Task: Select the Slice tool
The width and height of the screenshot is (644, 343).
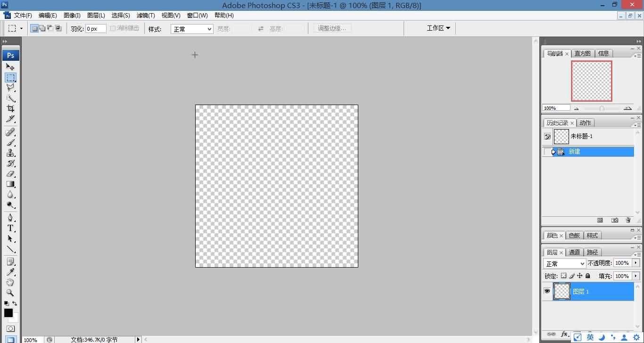Action: [10, 119]
